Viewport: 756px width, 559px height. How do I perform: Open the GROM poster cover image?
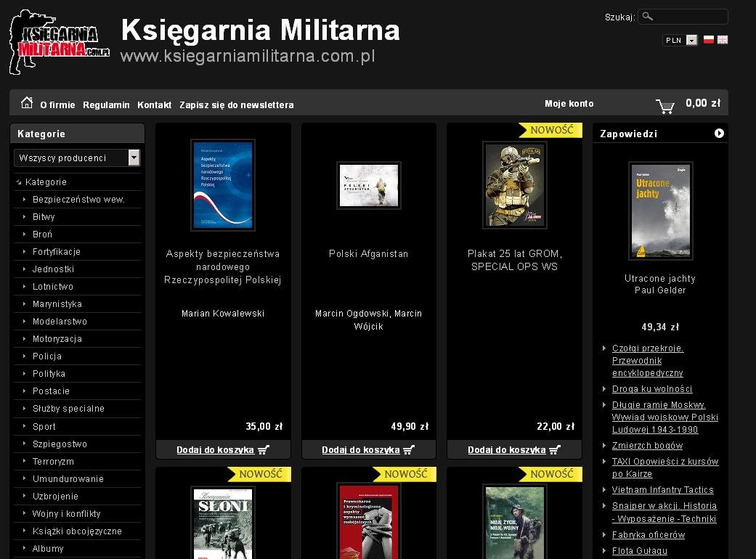pyautogui.click(x=514, y=185)
